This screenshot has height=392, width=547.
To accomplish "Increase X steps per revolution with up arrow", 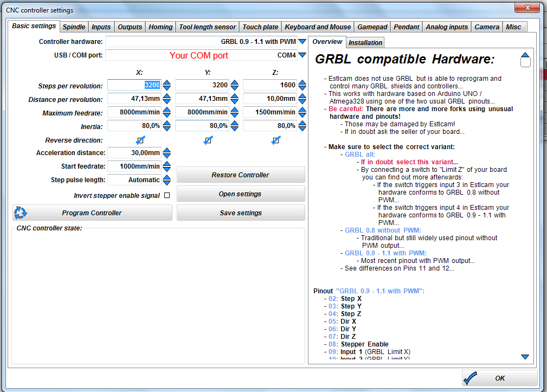I will (167, 82).
